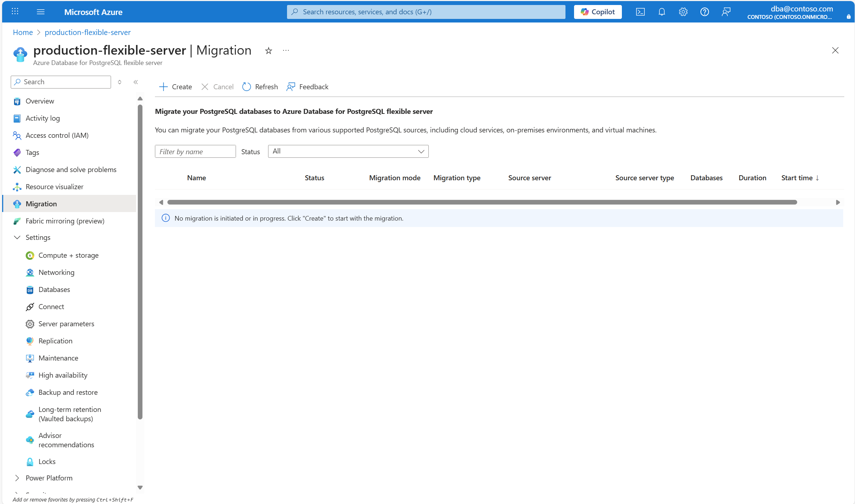Image resolution: width=855 pixels, height=504 pixels.
Task: Open the Feedback toolbar item
Action: 307,87
